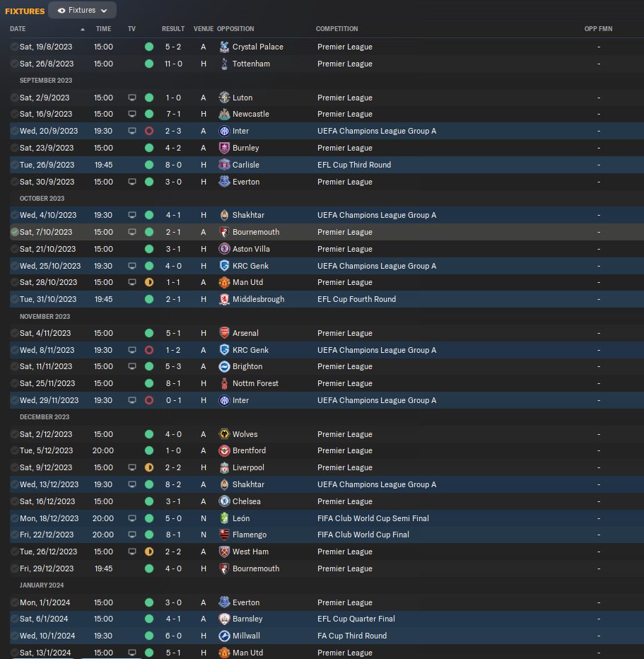Select the Bournemouth fixture on Fri, 29/12/2023
This screenshot has width=644, height=659.
pyautogui.click(x=327, y=568)
